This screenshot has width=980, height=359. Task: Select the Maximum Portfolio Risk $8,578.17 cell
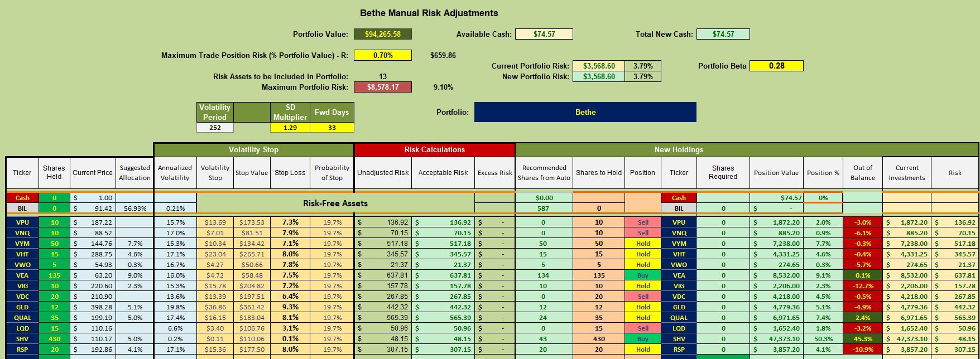coord(382,87)
